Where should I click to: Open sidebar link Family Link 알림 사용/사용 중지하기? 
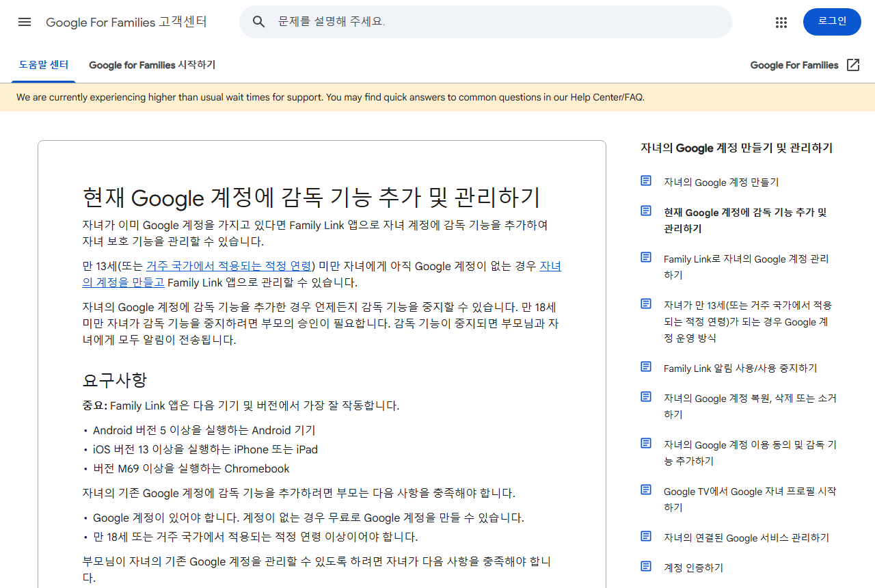740,368
